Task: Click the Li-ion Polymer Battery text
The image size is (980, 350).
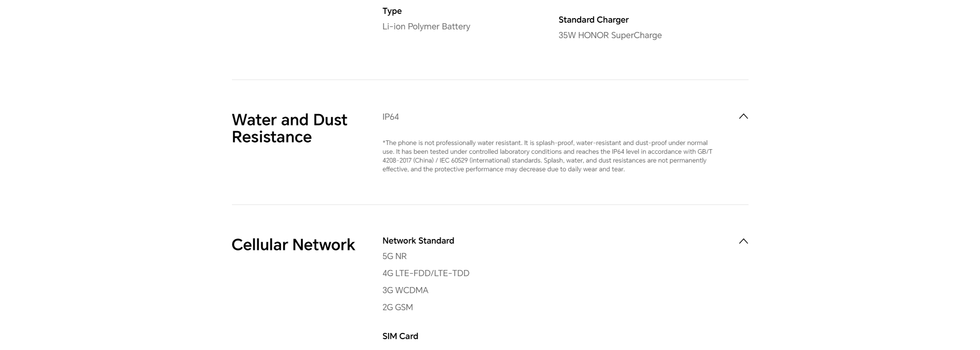Action: (x=426, y=26)
